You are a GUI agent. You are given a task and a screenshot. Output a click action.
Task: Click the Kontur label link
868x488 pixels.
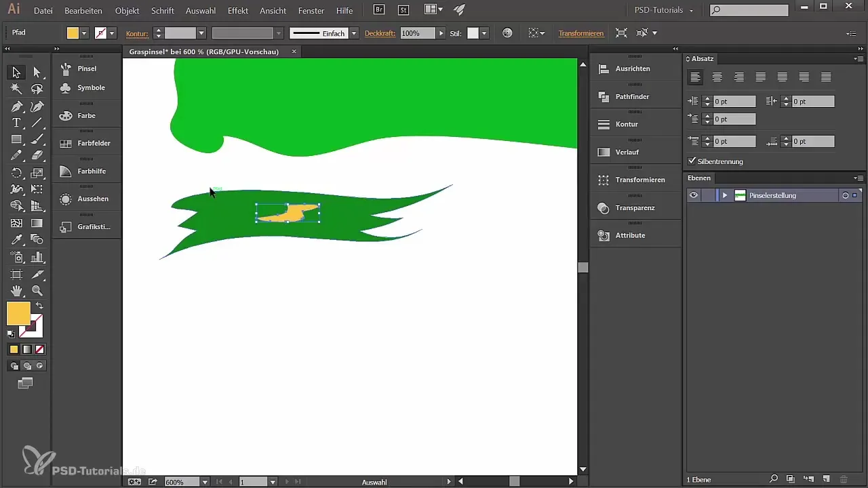pos(137,33)
